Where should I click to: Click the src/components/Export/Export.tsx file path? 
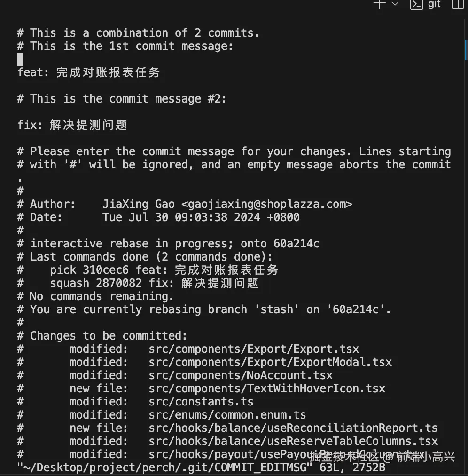254,349
